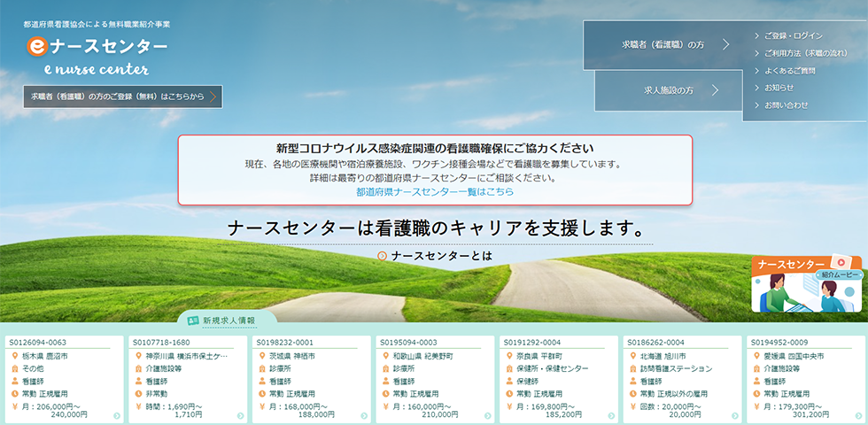Open よくあるご質問 page
Screen dimensions: 868x425
(789, 71)
